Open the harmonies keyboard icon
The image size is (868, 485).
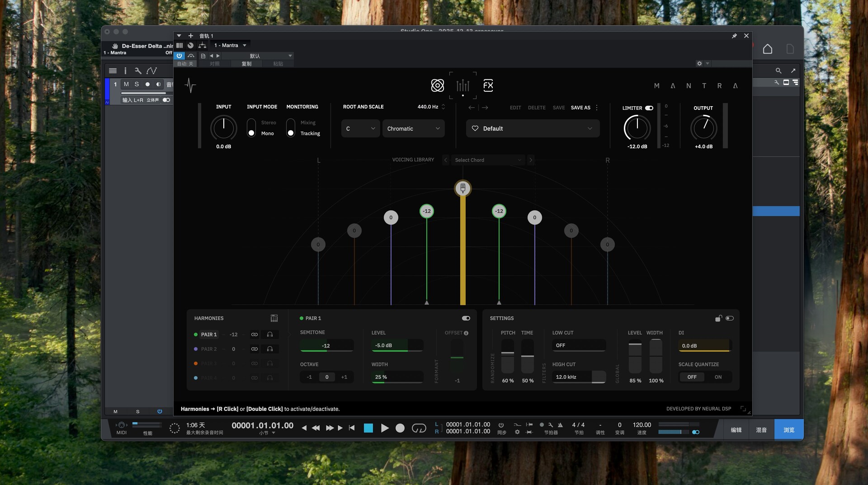(x=274, y=318)
